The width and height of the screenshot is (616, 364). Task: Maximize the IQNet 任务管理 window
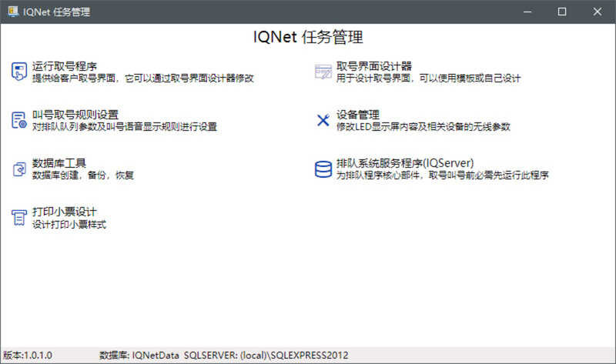click(562, 12)
